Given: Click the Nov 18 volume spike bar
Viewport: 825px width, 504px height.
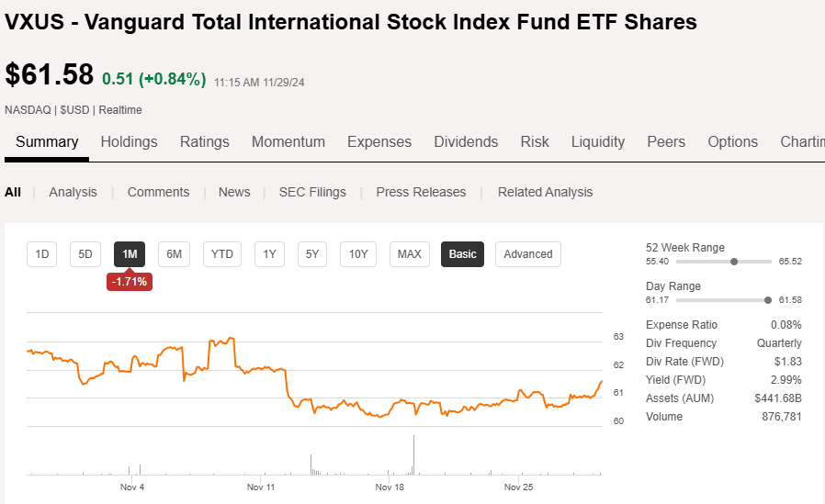Looking at the screenshot, I should click(413, 455).
